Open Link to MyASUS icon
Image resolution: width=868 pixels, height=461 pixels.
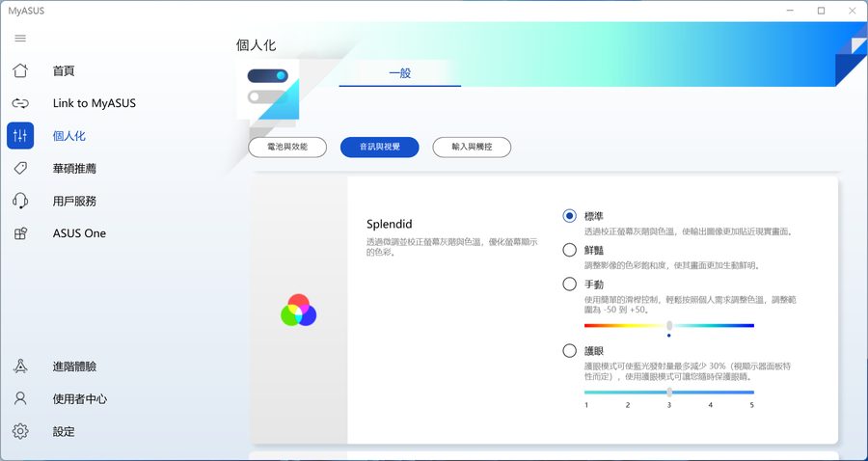pyautogui.click(x=20, y=103)
